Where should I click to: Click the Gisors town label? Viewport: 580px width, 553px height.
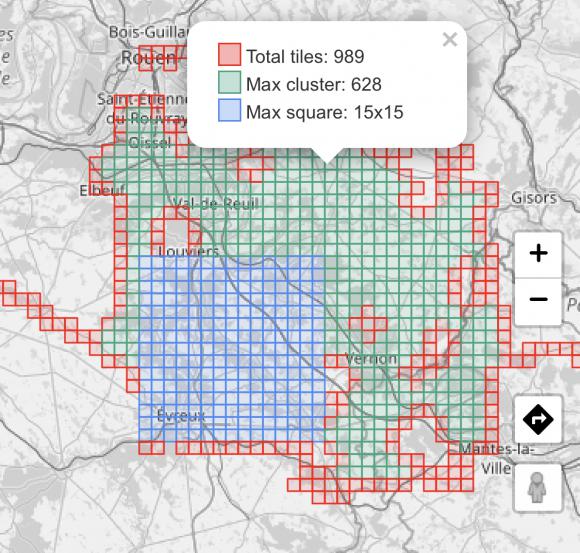click(x=534, y=198)
